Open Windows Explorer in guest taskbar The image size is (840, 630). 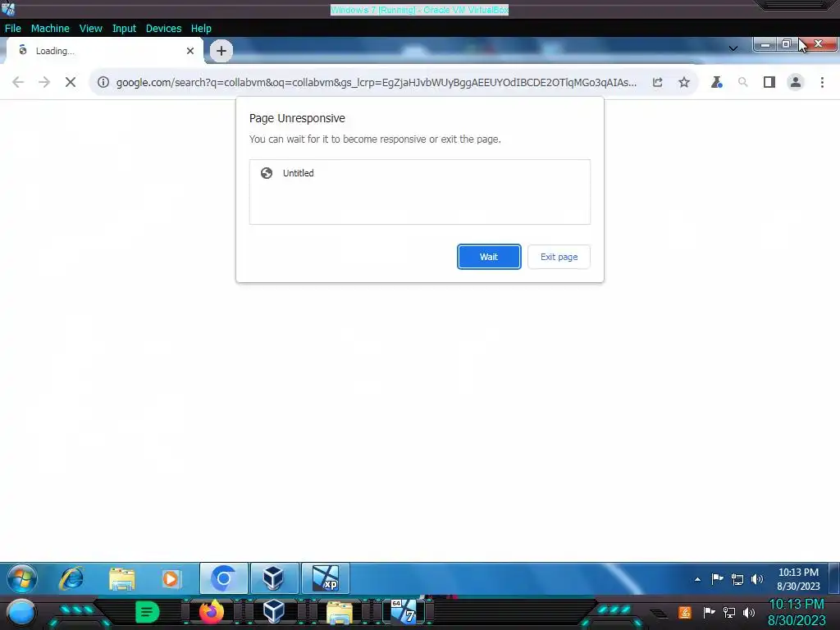tap(121, 578)
